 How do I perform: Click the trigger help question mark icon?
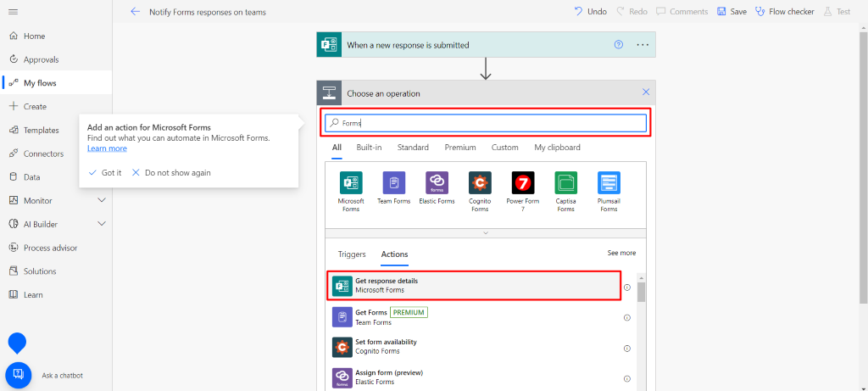619,45
